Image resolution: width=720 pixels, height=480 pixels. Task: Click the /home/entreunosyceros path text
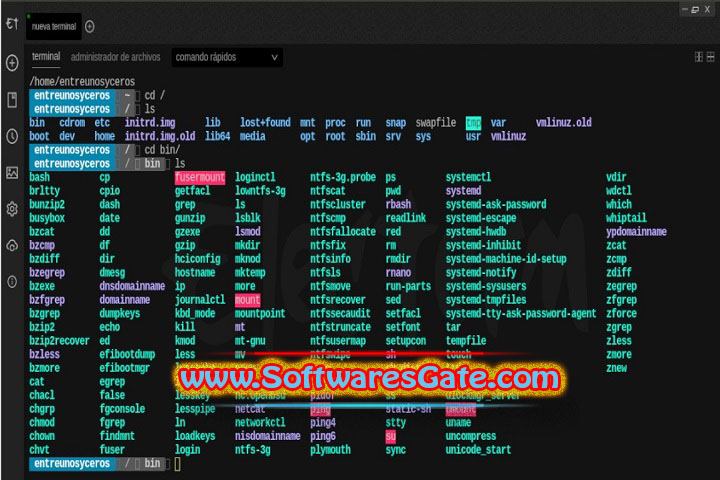(x=82, y=82)
